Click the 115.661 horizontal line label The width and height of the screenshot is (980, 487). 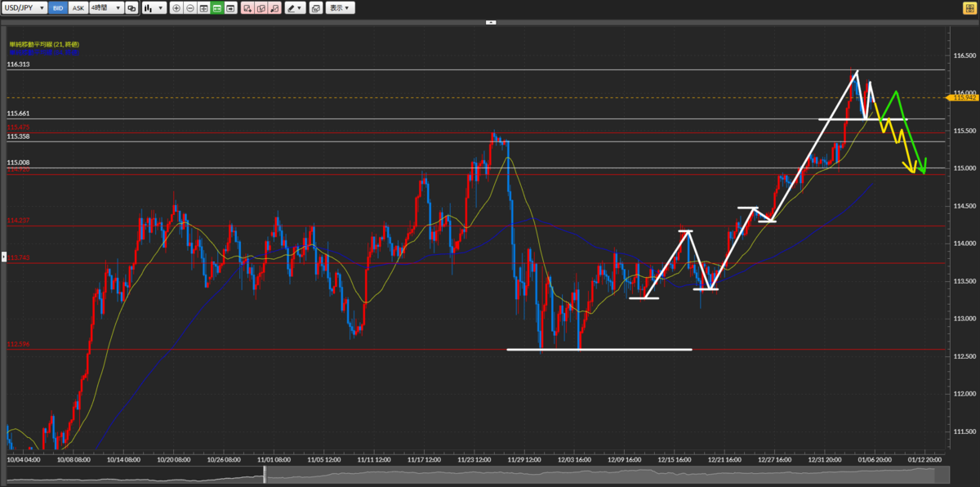tap(18, 114)
